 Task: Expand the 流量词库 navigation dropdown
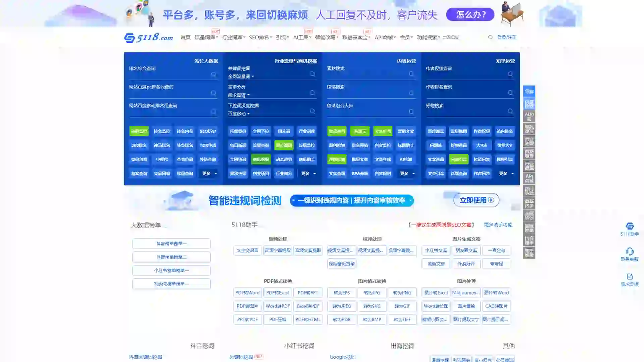(x=206, y=37)
